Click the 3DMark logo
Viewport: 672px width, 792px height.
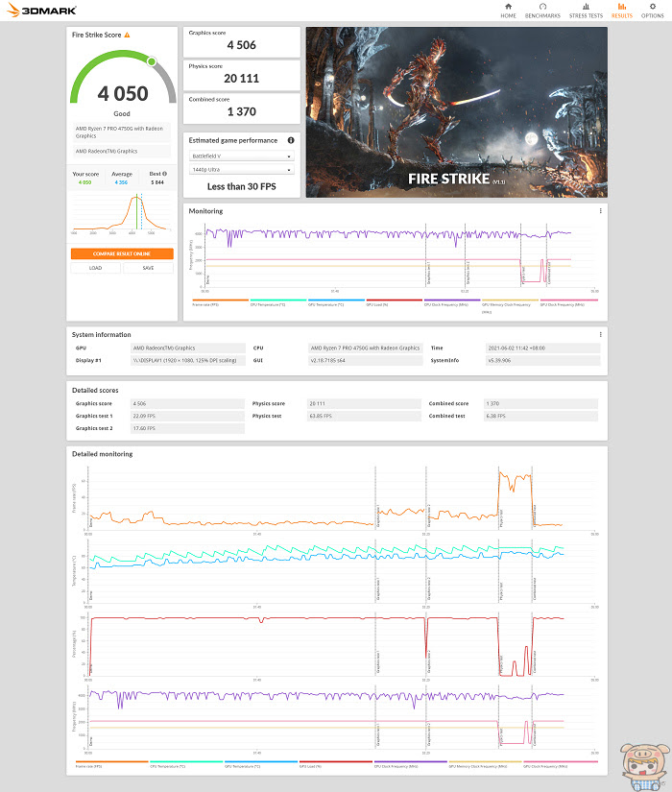(x=41, y=11)
